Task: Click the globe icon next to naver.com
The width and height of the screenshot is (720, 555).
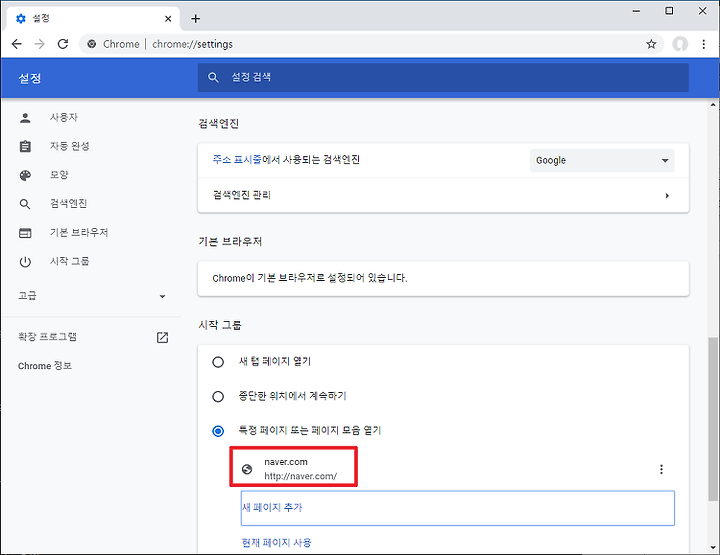Action: 247,469
